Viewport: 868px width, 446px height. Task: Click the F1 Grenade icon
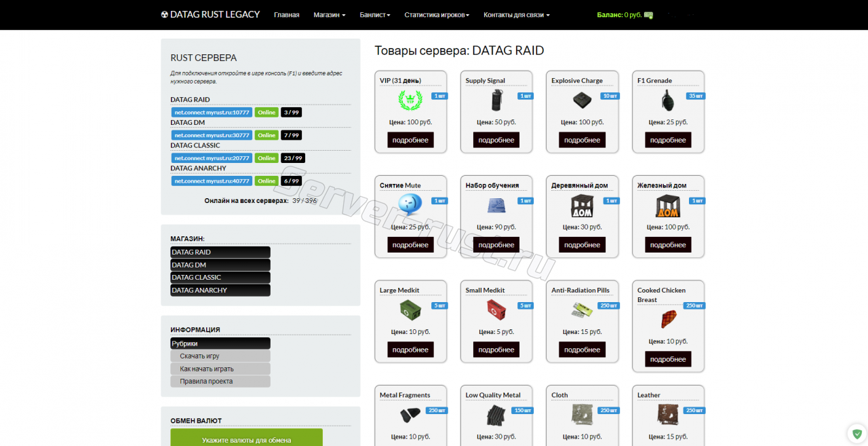tap(668, 100)
